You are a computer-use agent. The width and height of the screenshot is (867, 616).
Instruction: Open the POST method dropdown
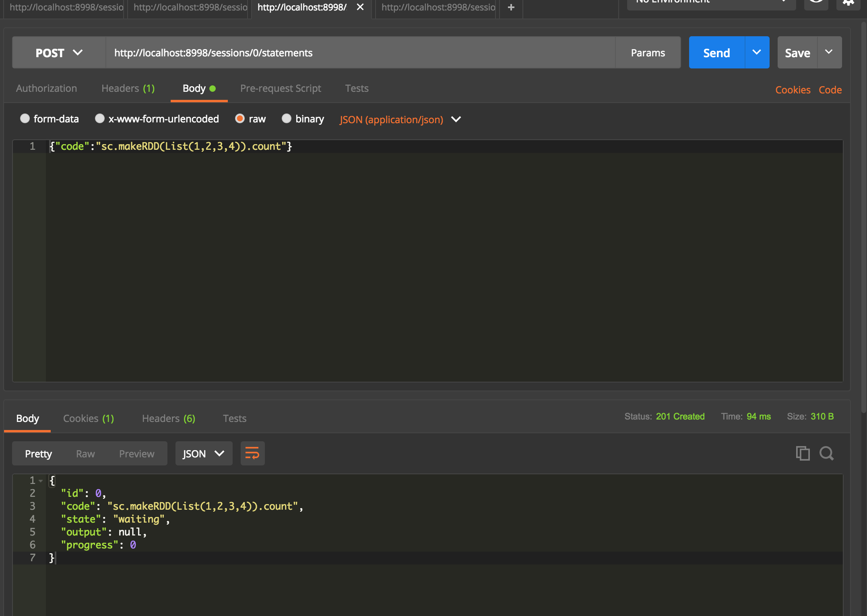59,53
